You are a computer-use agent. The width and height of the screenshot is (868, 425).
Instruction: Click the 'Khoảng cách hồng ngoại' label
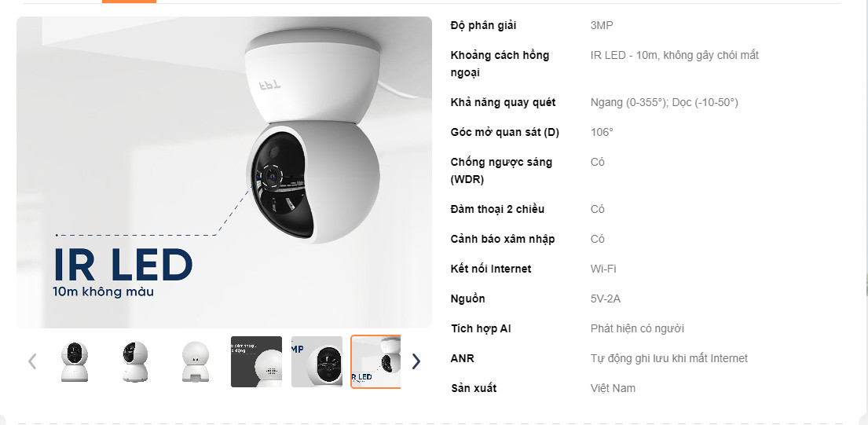(500, 64)
